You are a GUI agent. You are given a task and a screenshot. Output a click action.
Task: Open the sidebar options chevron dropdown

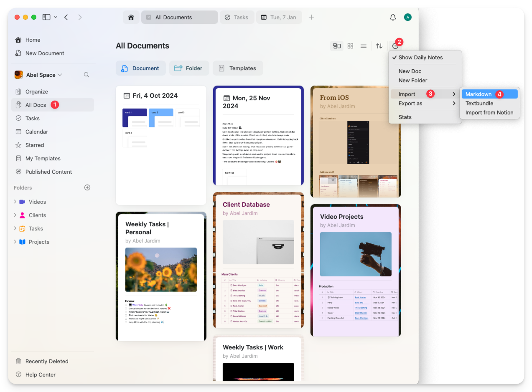point(56,17)
